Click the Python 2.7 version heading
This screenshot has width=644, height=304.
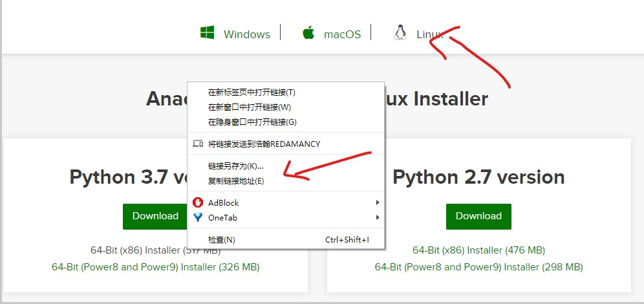478,177
